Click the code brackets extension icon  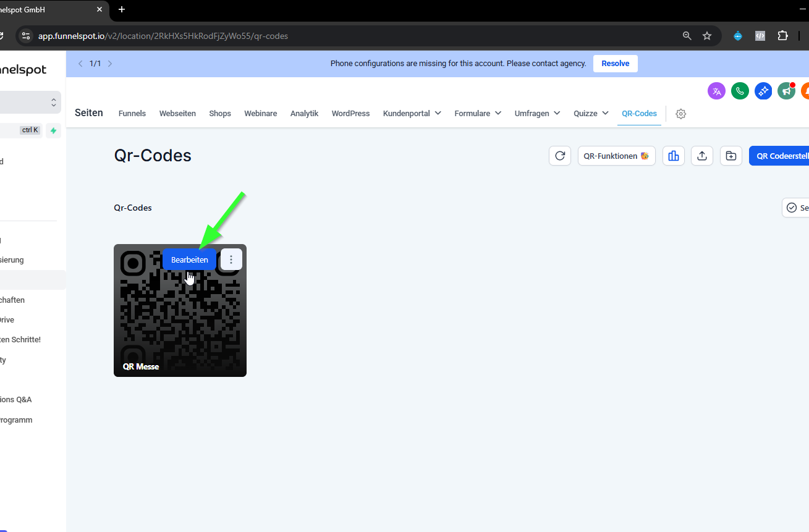(760, 36)
